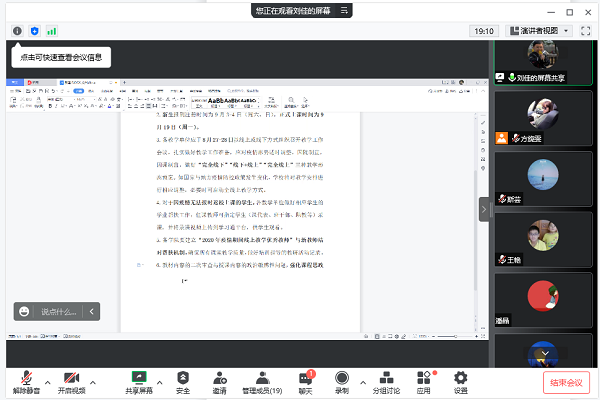Show more participants with the down chevron
This screenshot has width=600, height=400.
(x=545, y=353)
